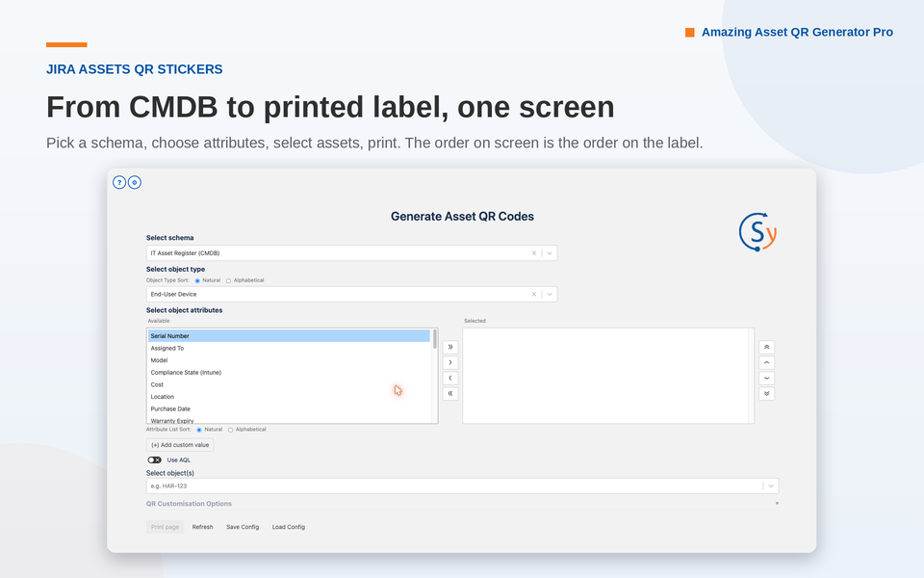
Task: Toggle the Use AQL switch
Action: tap(154, 460)
